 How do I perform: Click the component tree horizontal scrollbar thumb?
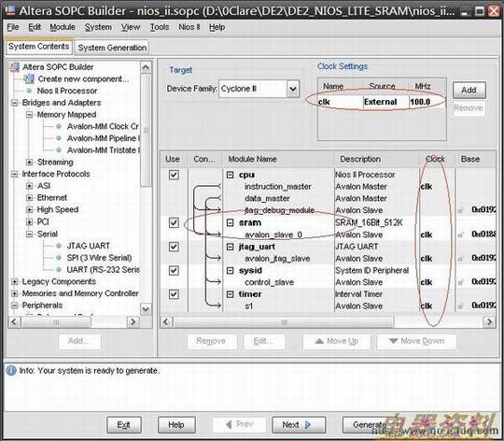tap(56, 322)
